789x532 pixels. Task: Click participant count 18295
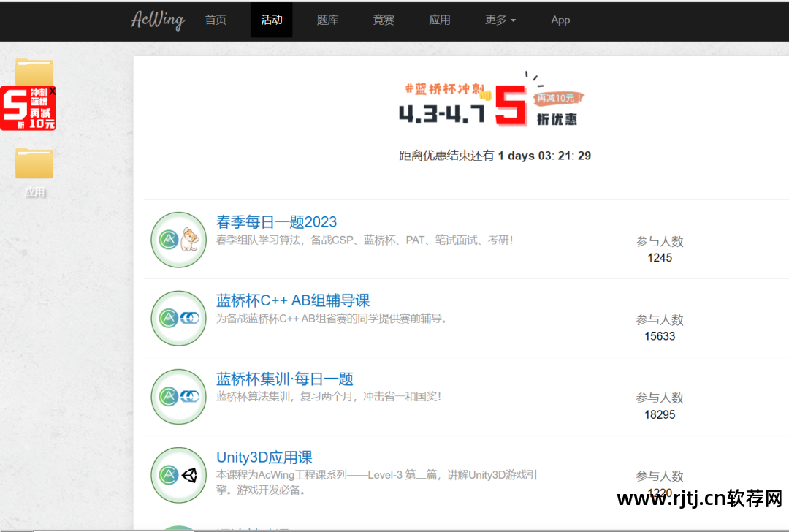click(660, 415)
